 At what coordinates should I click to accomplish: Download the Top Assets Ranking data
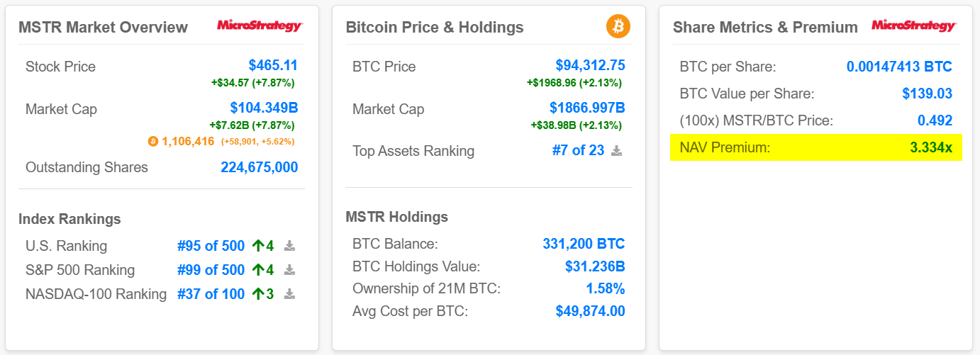click(617, 151)
